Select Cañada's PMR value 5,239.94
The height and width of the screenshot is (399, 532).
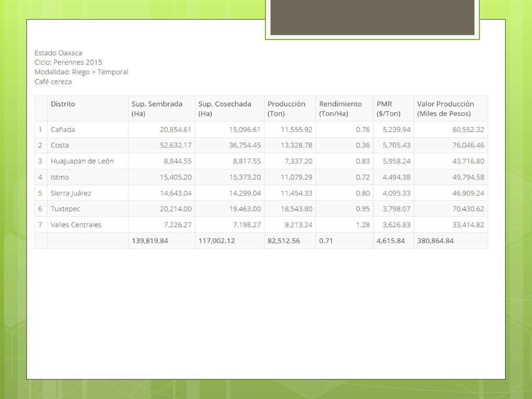(x=396, y=129)
